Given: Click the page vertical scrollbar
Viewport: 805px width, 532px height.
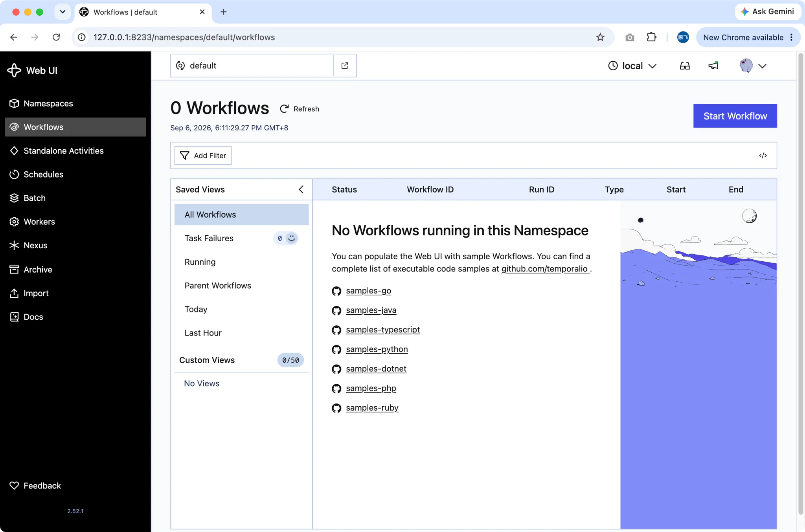Looking at the screenshot, I should pyautogui.click(x=801, y=283).
